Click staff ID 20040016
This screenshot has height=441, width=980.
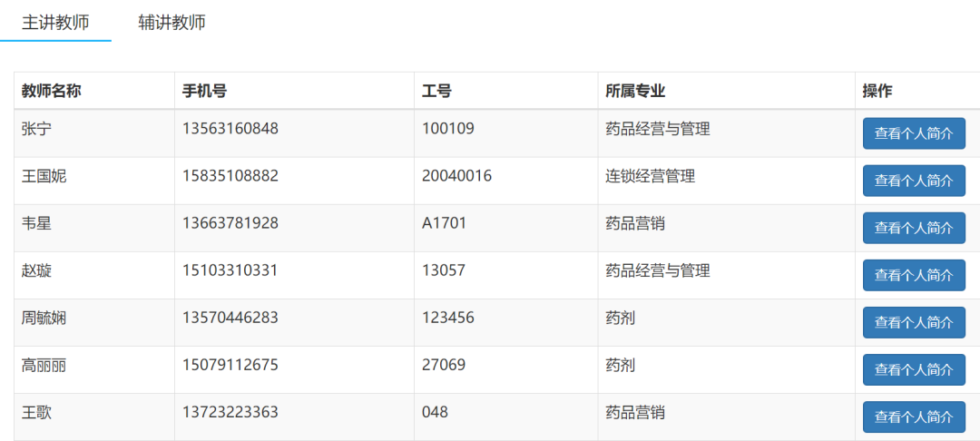[456, 176]
